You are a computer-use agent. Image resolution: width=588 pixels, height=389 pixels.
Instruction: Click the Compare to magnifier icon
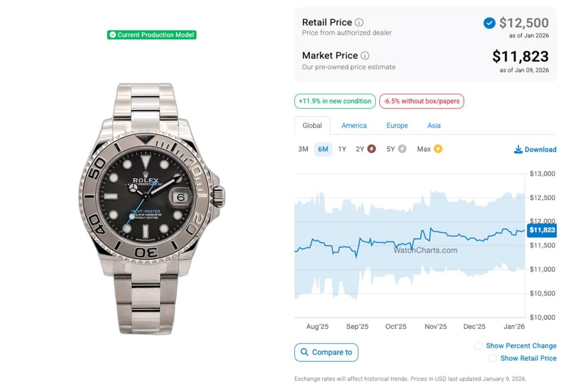coord(305,352)
